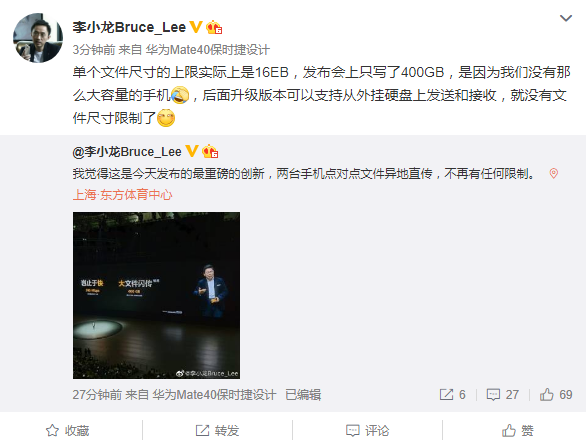Click the 李小龙Bruce_Lee username at top

(x=129, y=27)
